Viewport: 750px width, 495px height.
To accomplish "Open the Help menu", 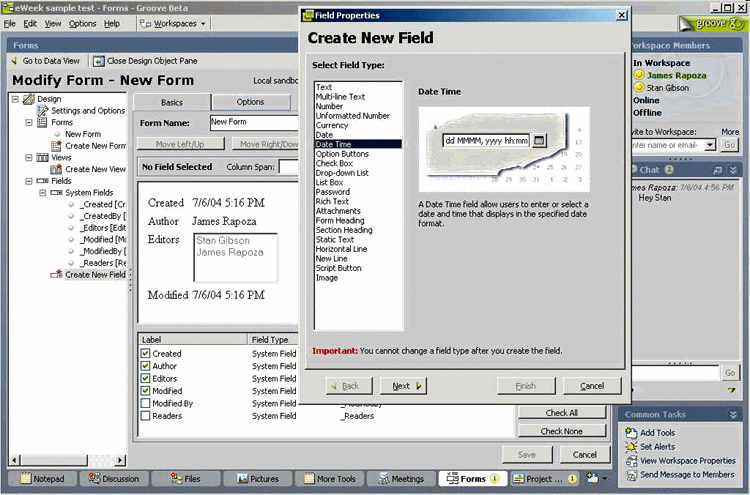I will pos(112,23).
